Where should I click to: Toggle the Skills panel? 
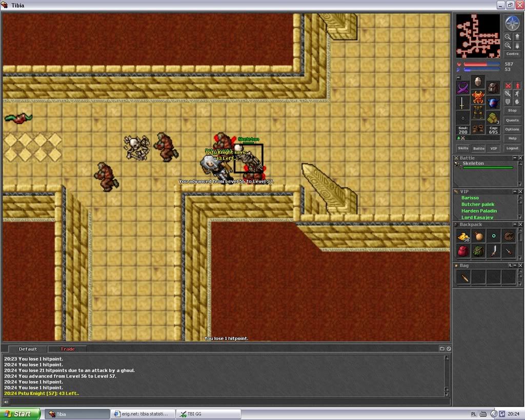[x=463, y=148]
